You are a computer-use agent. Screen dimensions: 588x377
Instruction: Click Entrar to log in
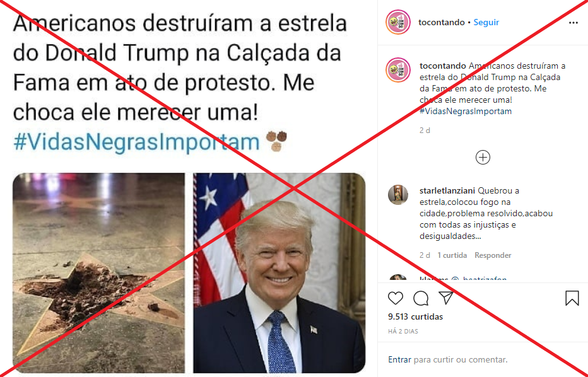[399, 359]
